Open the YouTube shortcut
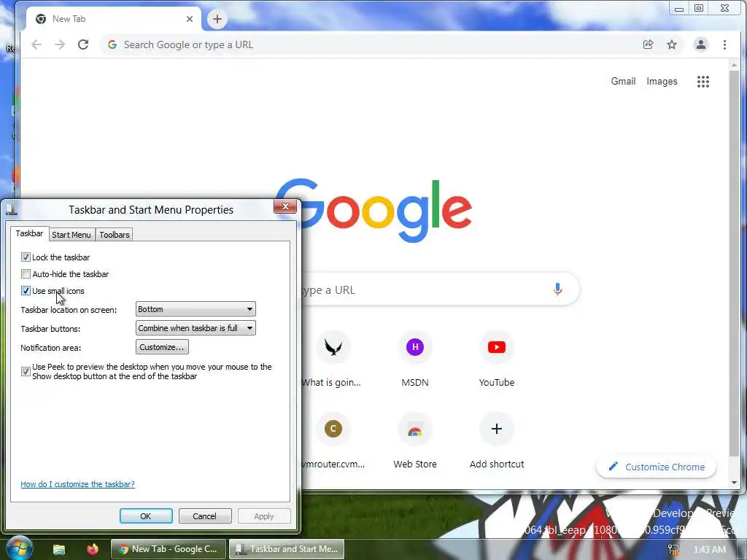 [496, 347]
